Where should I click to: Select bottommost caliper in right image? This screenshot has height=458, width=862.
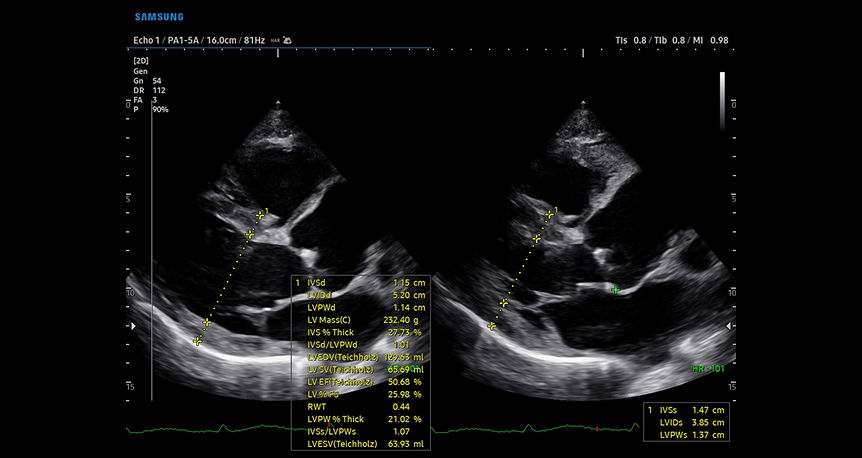pyautogui.click(x=492, y=326)
